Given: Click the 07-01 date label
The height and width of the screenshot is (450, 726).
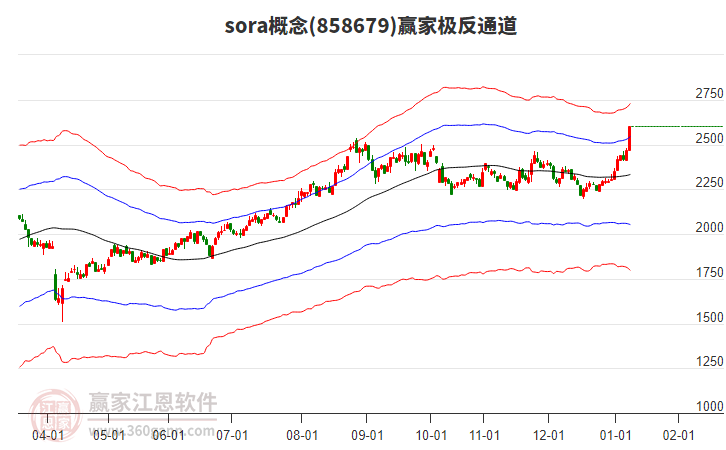Looking at the screenshot, I should [232, 436].
